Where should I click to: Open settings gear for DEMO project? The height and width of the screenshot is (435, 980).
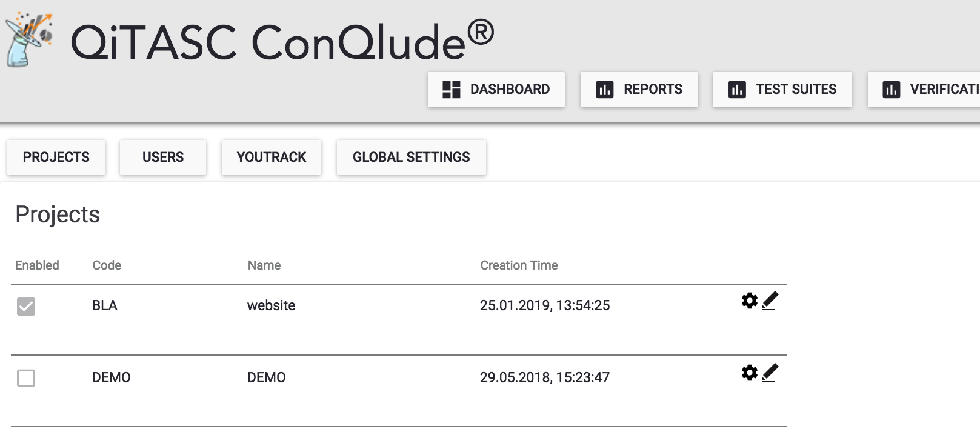click(750, 373)
